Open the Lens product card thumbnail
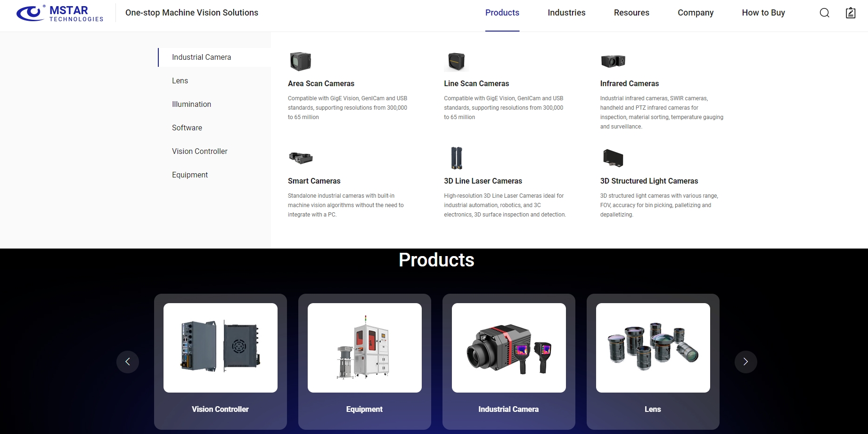Image resolution: width=868 pixels, height=434 pixels. coord(653,348)
